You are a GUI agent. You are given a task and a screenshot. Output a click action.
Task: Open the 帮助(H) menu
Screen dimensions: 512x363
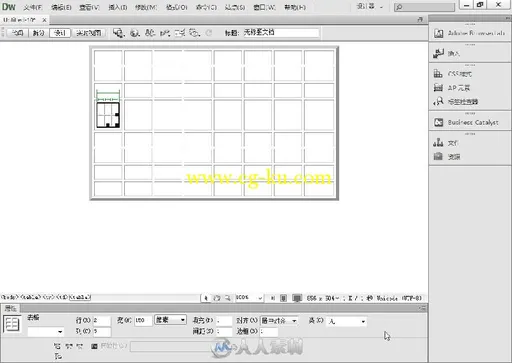295,7
